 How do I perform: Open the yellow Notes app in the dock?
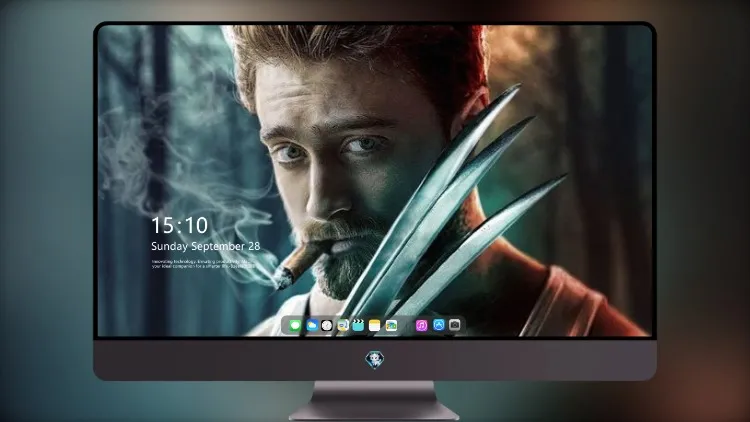tap(375, 326)
